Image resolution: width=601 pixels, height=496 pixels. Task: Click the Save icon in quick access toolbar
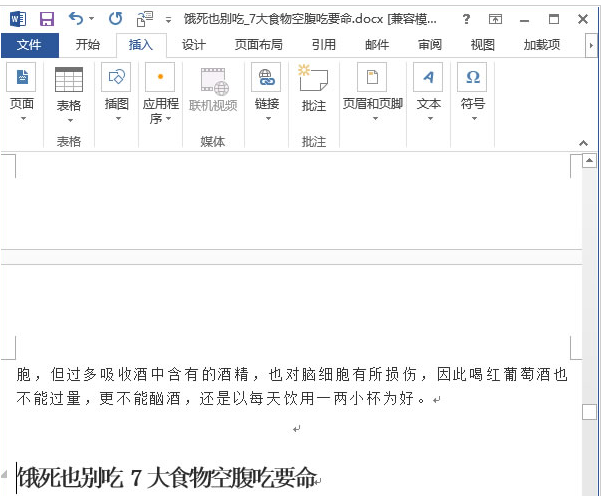pyautogui.click(x=46, y=18)
